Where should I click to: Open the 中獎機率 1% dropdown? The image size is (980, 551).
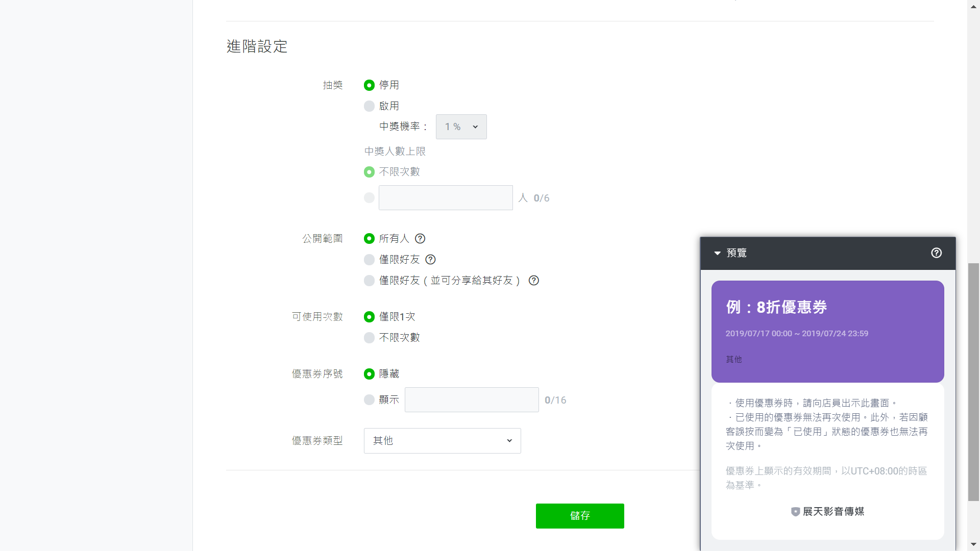[x=461, y=127]
